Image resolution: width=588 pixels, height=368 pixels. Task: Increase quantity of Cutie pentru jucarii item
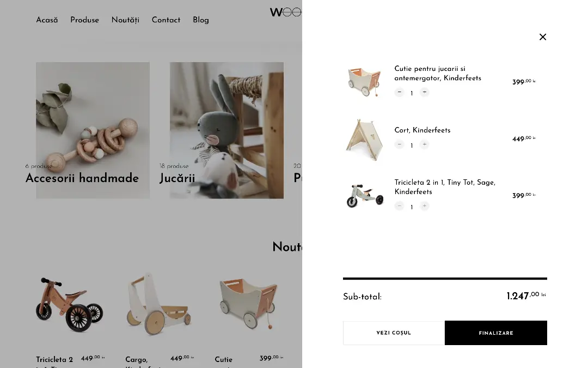(424, 92)
